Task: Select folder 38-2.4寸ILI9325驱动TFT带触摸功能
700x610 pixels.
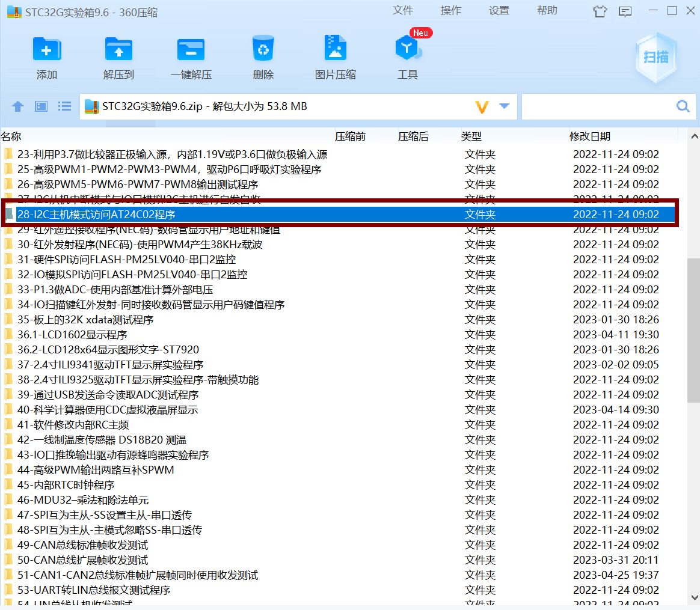Action: tap(138, 380)
